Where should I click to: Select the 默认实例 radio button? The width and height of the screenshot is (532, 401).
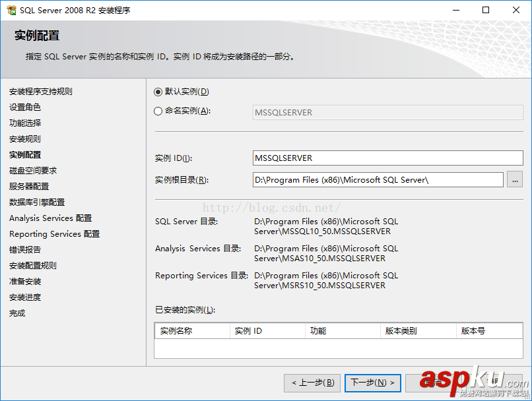coord(156,92)
